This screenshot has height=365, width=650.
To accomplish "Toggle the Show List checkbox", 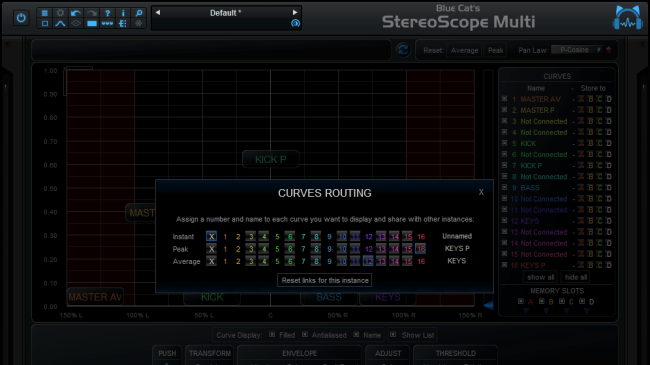I will 393,334.
